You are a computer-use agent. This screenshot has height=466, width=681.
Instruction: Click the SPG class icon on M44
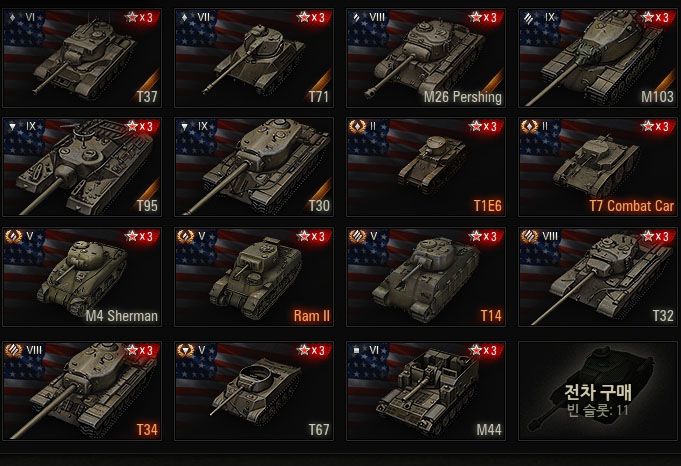click(357, 350)
